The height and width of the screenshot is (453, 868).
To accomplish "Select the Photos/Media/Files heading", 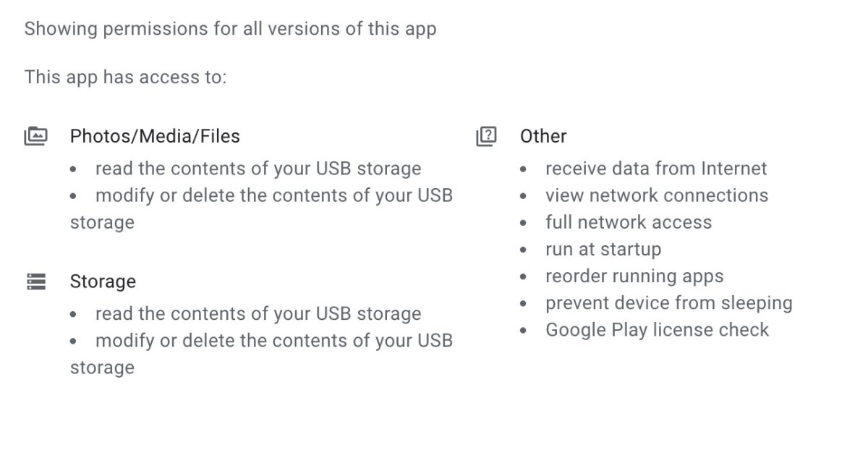I will 155,136.
